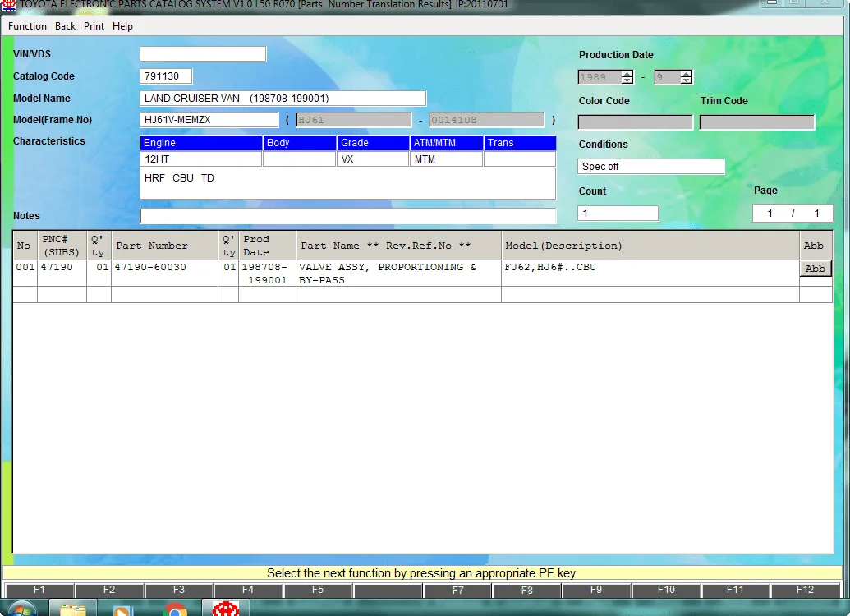Decrease the production month stepper
The height and width of the screenshot is (616, 850).
click(687, 80)
